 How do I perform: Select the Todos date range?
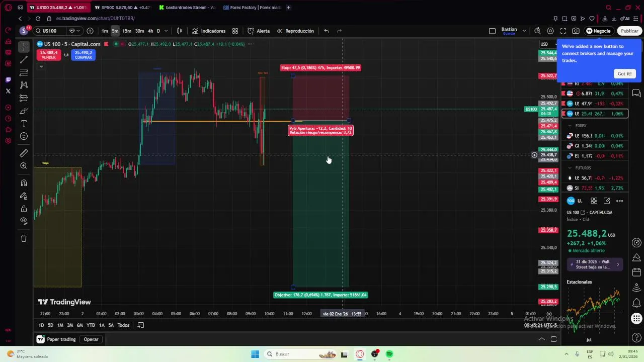point(123,325)
